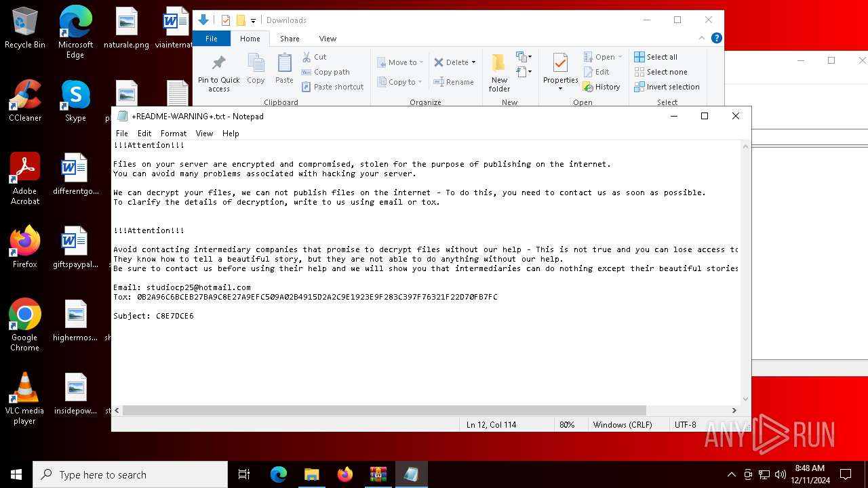This screenshot has width=868, height=488.
Task: Click Select all in Explorer ribbon
Action: click(x=656, y=57)
